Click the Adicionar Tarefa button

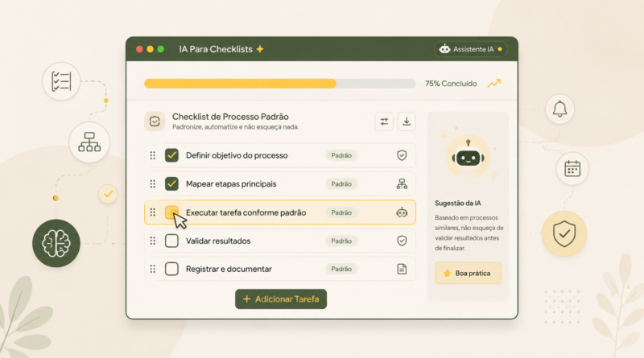point(281,299)
